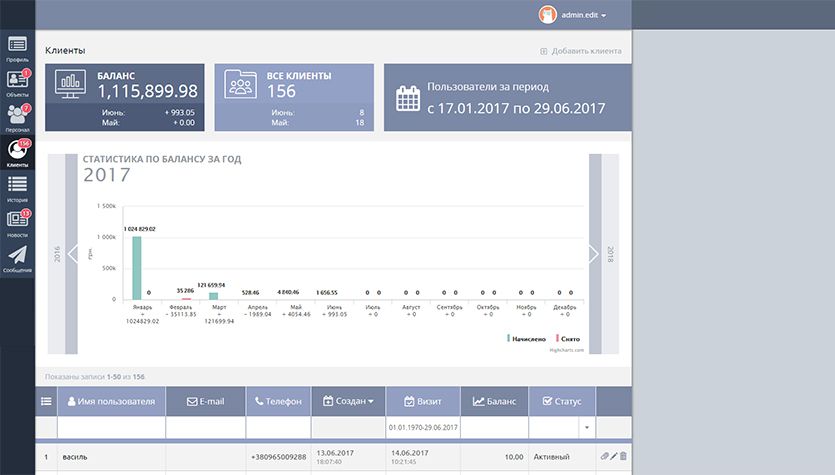This screenshot has width=835, height=475.
Task: Open the Профиль sidebar section
Action: click(18, 48)
